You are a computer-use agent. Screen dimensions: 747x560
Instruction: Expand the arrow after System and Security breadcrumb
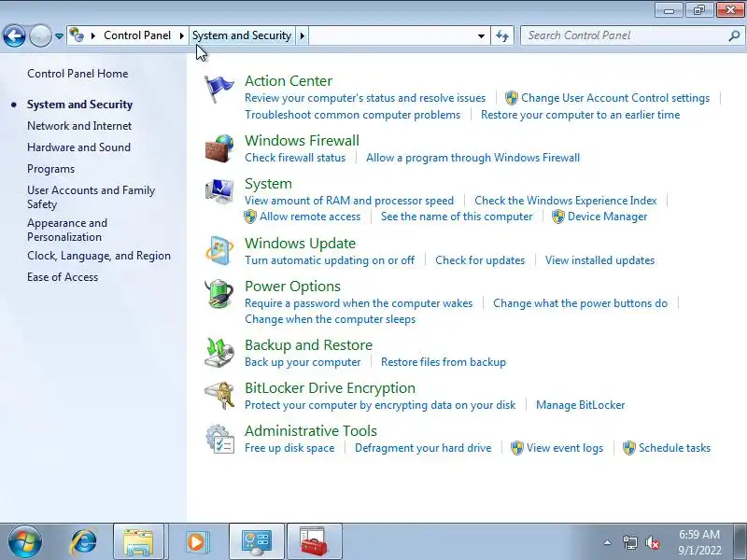click(x=302, y=35)
